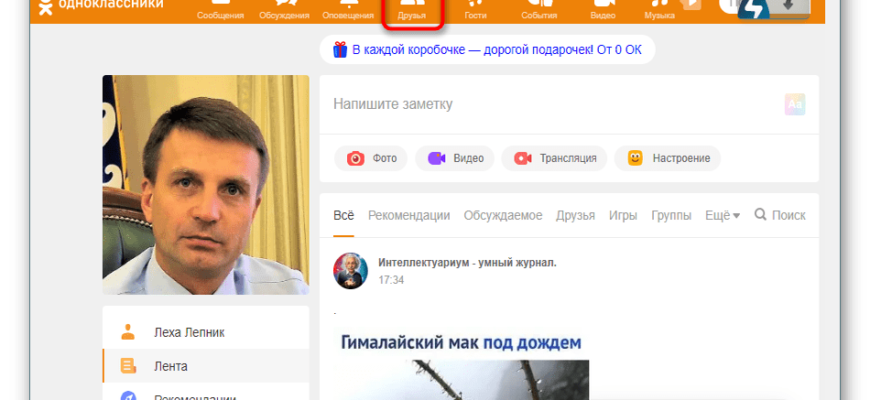Start a Трансляция broadcast
Screen dimensions: 870x400
click(554, 158)
